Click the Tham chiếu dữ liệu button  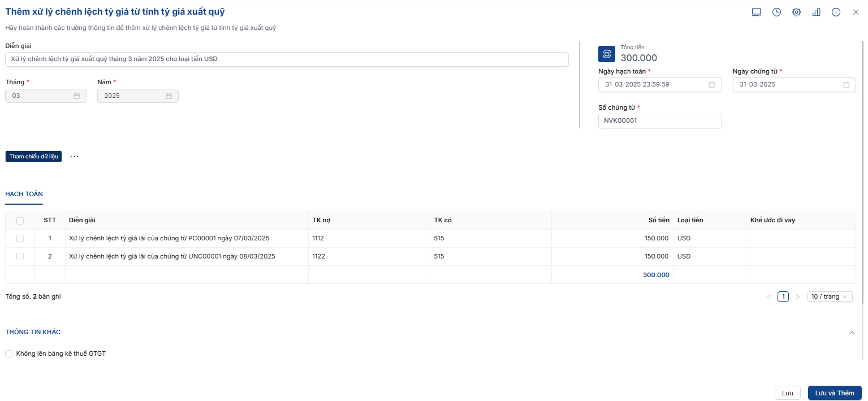click(x=33, y=157)
